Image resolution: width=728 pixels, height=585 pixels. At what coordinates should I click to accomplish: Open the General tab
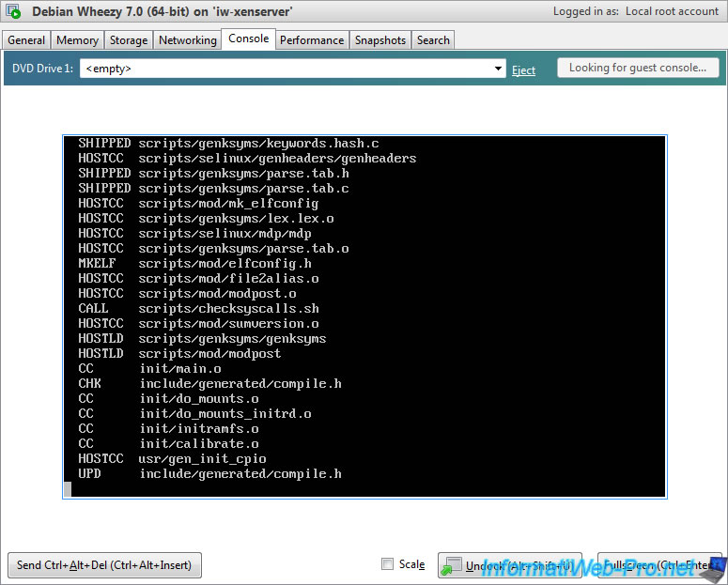tap(26, 40)
